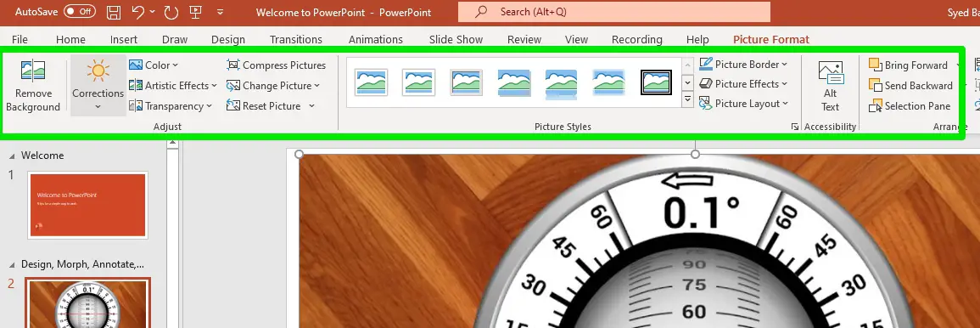980x328 pixels.
Task: Redo the last action
Action: (x=171, y=12)
